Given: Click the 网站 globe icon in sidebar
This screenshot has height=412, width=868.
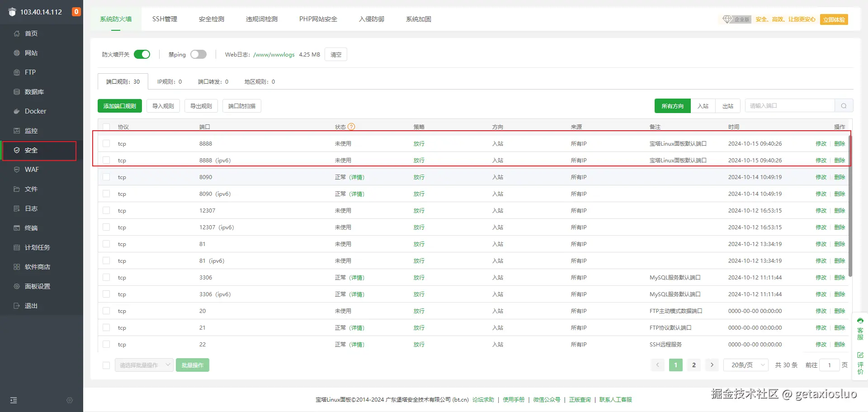Looking at the screenshot, I should coord(17,53).
